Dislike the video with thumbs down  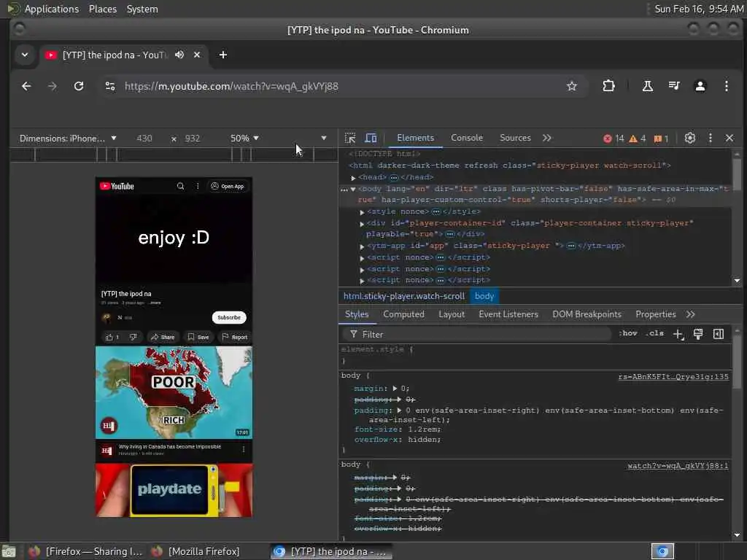coord(133,337)
